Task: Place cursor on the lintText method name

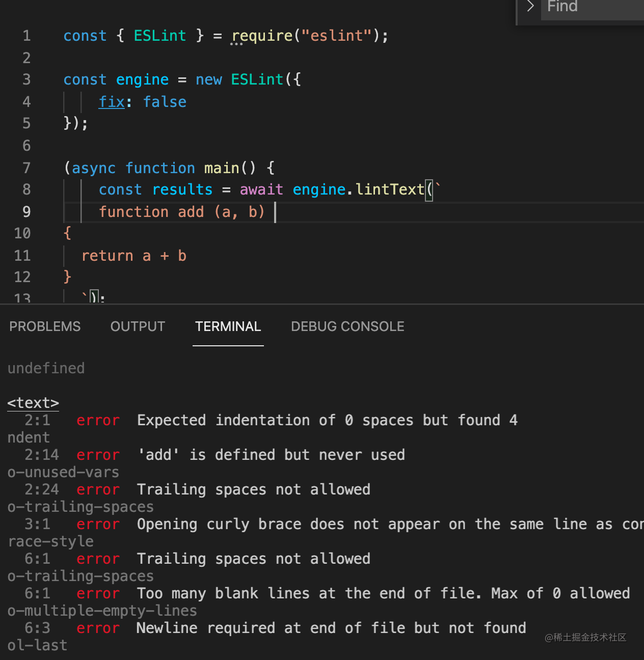Action: [x=390, y=189]
